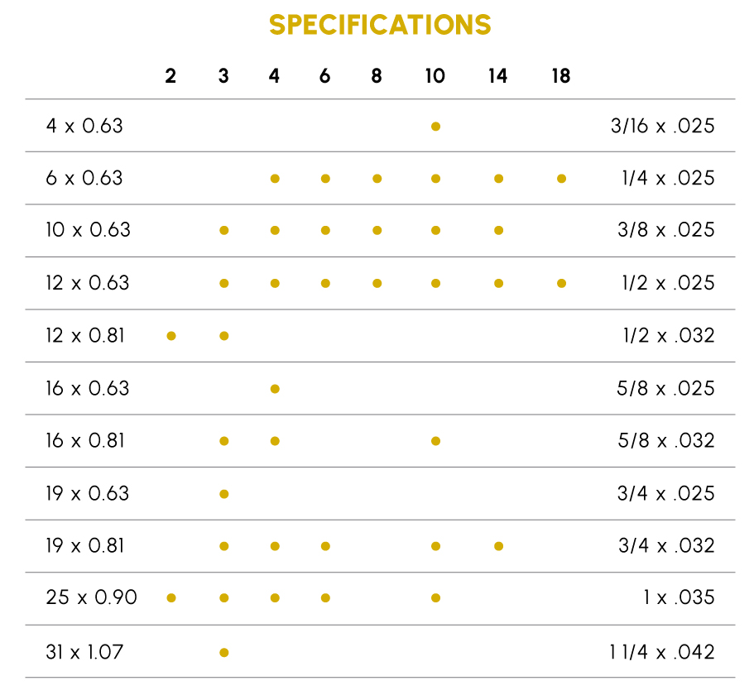This screenshot has height=700, width=754.
Task: Click the 31 x 1.07 dot under column 3
Action: 223,653
